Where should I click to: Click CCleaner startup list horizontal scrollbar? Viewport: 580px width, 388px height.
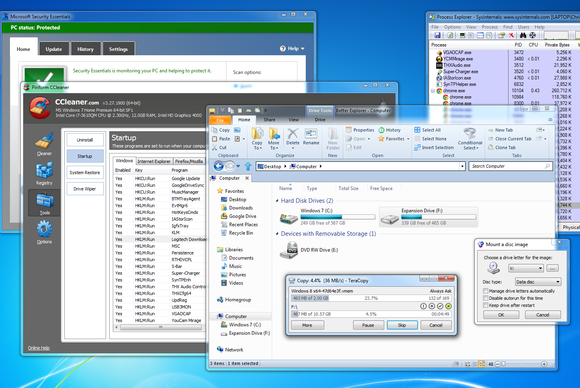click(x=160, y=327)
